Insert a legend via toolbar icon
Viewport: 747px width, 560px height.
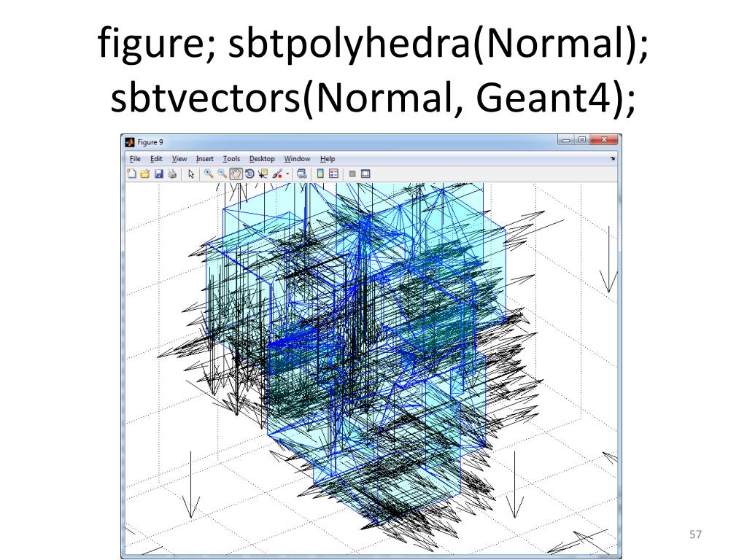pos(333,174)
